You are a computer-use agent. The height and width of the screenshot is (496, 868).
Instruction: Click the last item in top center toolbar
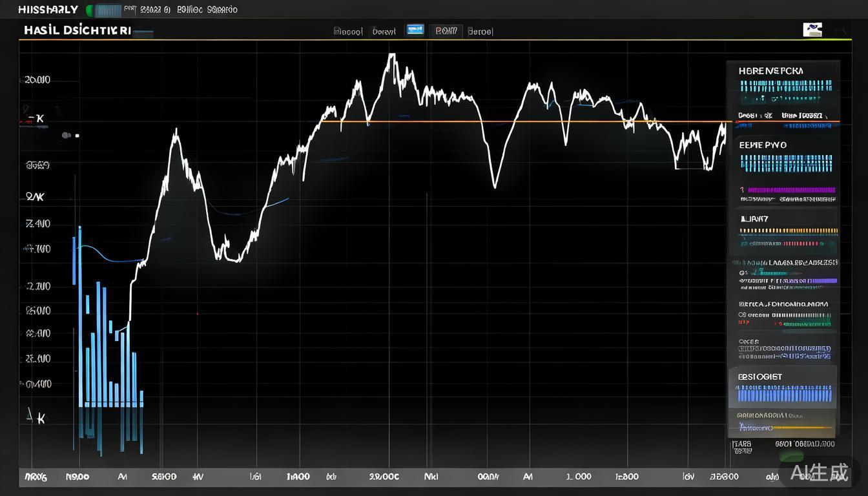click(x=480, y=31)
